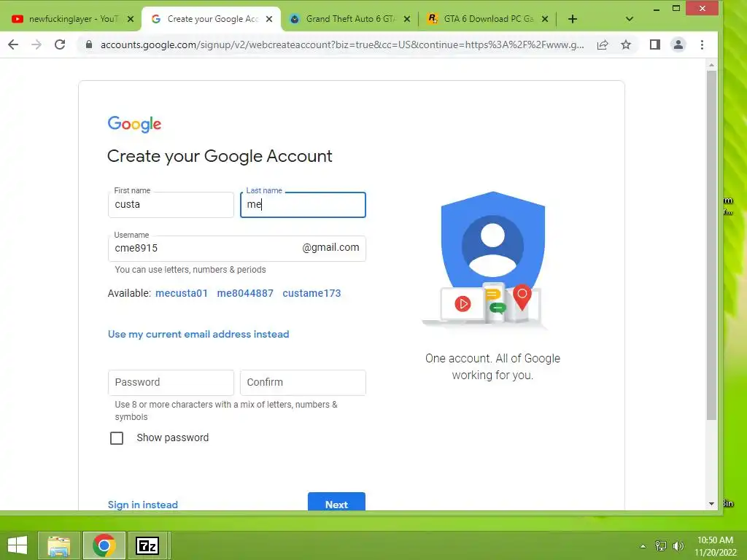Click page scrollbar down arrow
The height and width of the screenshot is (560, 747).
coord(711,503)
